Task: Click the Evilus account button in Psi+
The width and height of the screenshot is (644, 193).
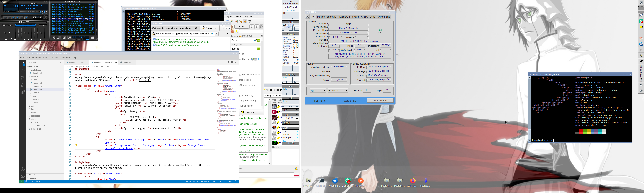Action: click(241, 27)
